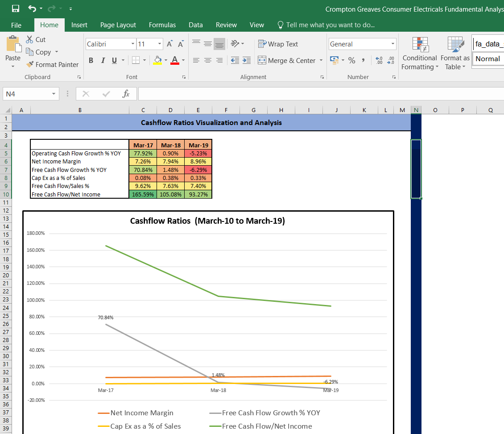Apply the yellow Fill Color bucket
This screenshot has height=434, width=504.
click(x=157, y=60)
